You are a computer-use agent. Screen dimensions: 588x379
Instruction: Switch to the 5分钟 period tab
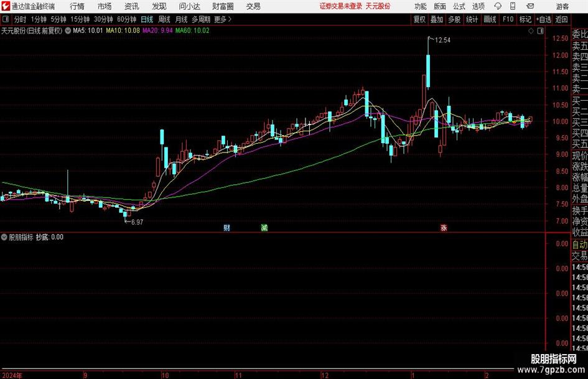click(x=58, y=19)
